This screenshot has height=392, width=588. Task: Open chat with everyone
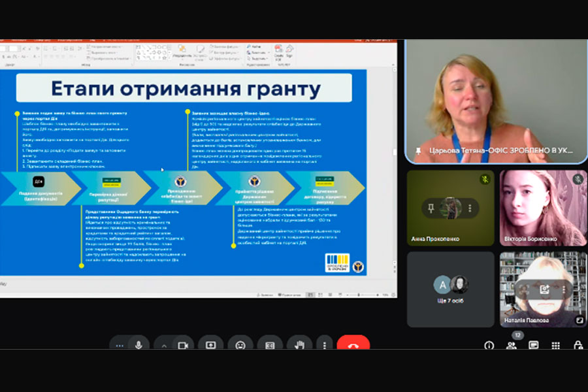[534, 346]
